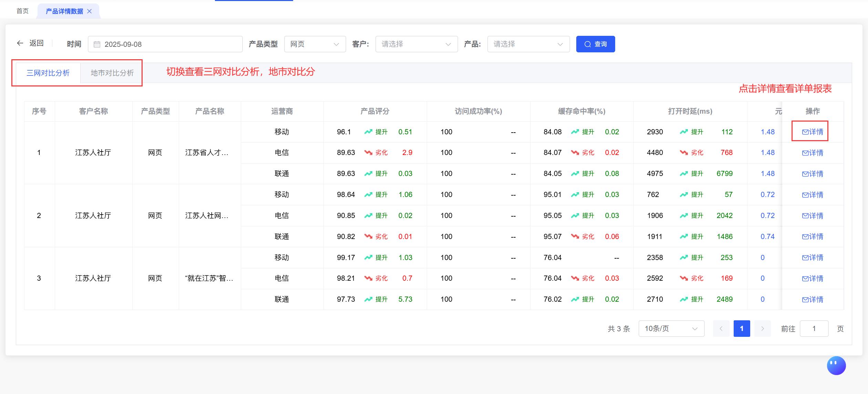Open the 产品 selection dropdown
The height and width of the screenshot is (394, 868).
(528, 44)
